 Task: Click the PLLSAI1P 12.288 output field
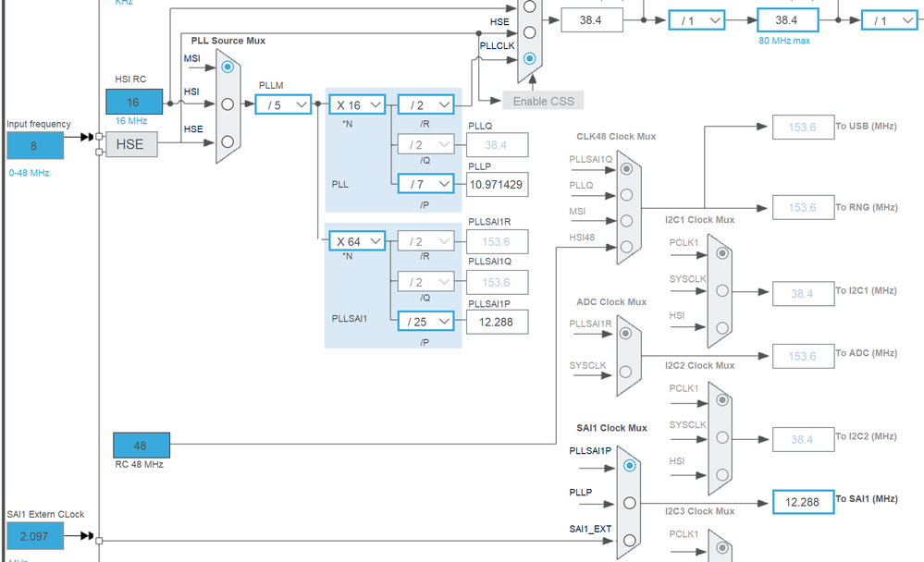497,323
